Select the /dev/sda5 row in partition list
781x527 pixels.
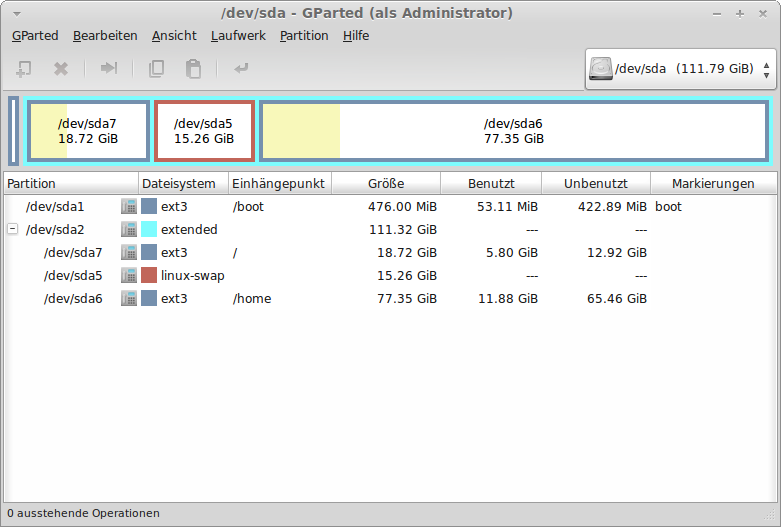tap(390, 275)
